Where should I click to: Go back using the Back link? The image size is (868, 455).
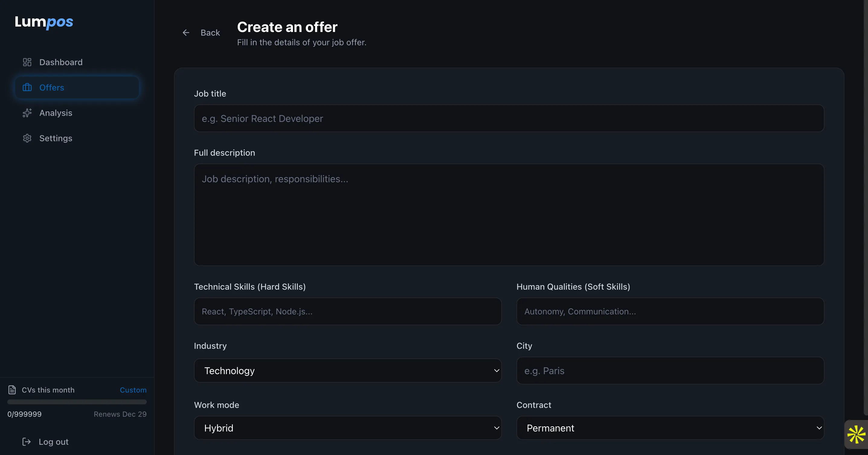click(201, 33)
